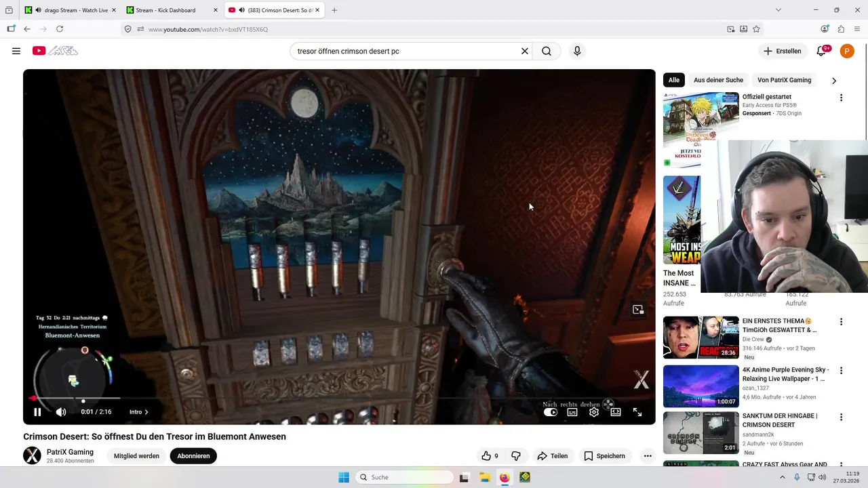Close the Kick Dashboard tab
Viewport: 868px width, 488px height.
(215, 10)
